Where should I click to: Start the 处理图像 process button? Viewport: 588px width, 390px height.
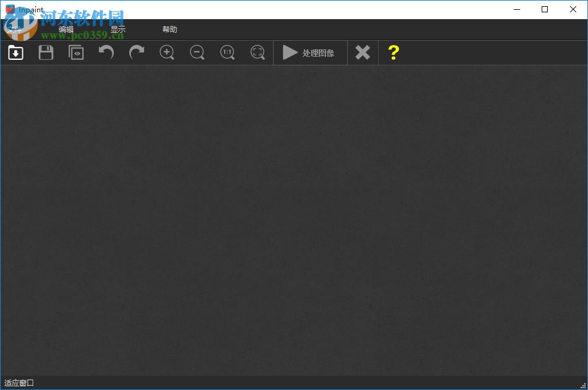310,53
